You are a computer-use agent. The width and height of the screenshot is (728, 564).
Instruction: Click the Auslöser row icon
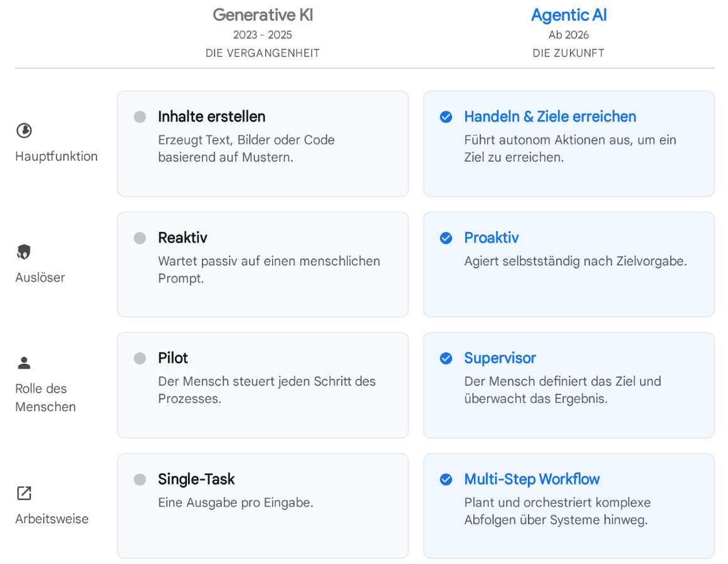[24, 252]
